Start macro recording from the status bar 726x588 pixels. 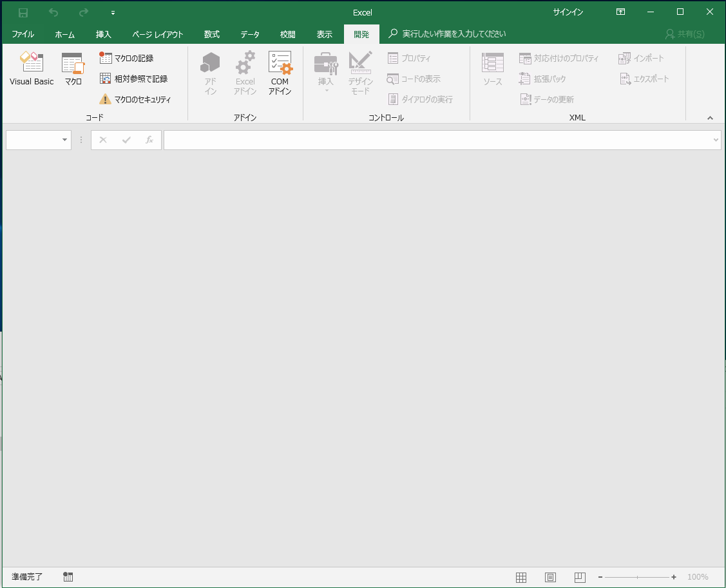[x=68, y=576]
